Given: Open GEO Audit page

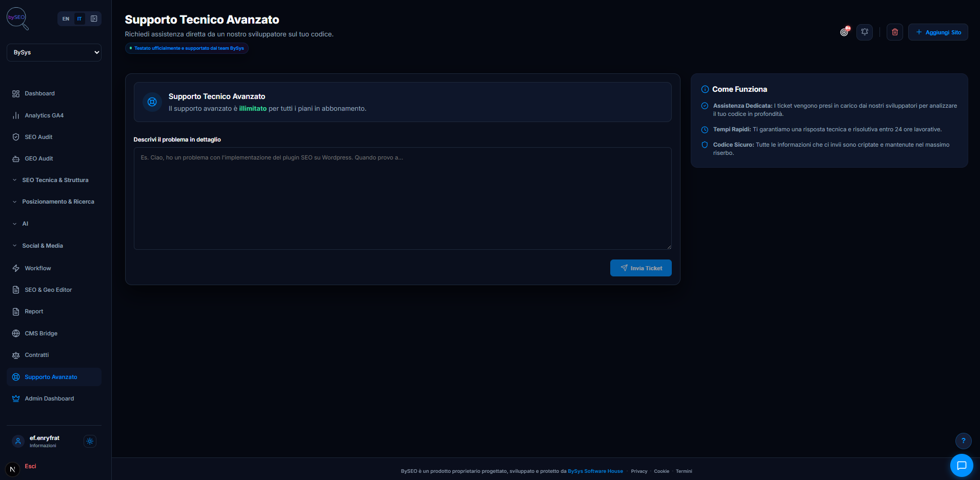Looking at the screenshot, I should 54,158.
